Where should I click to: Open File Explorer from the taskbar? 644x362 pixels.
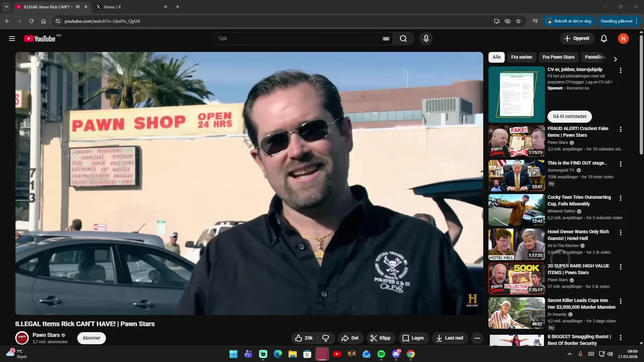point(292,354)
